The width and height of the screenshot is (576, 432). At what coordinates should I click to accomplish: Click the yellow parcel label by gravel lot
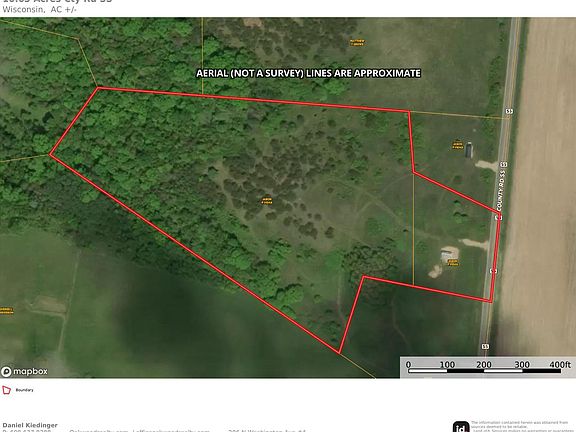pyautogui.click(x=453, y=262)
